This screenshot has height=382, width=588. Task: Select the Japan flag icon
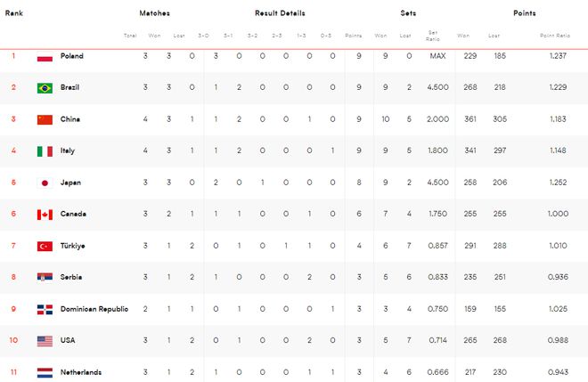pyautogui.click(x=45, y=183)
